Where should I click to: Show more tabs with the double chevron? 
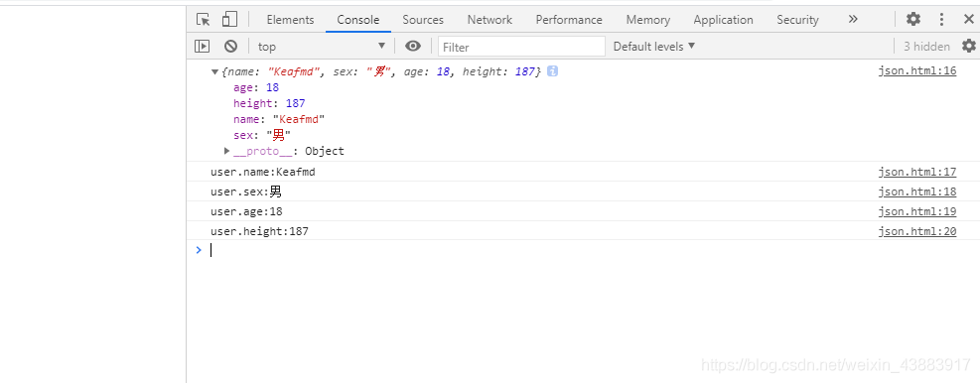click(x=853, y=20)
